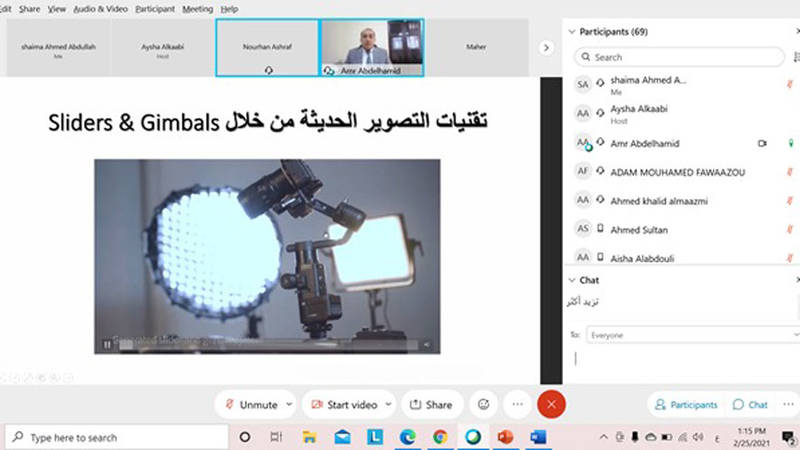This screenshot has width=800, height=450.
Task: Open the Share content button
Action: tap(430, 405)
